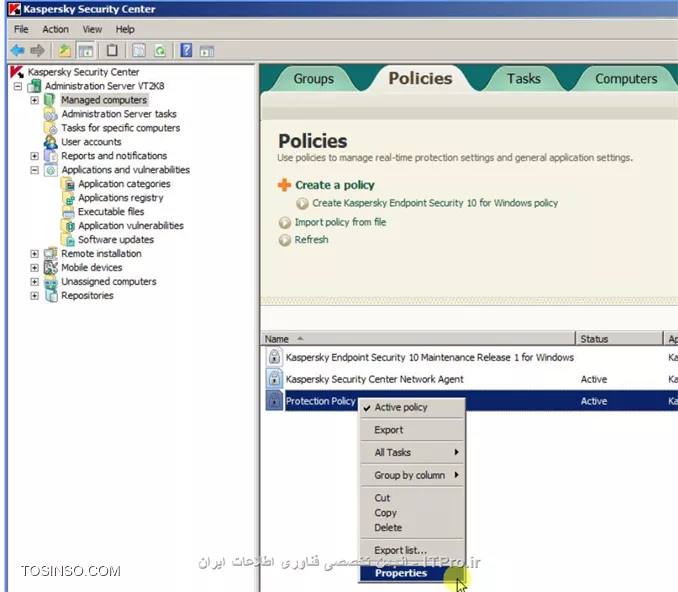Expand the Reports and notifications node

point(34,156)
